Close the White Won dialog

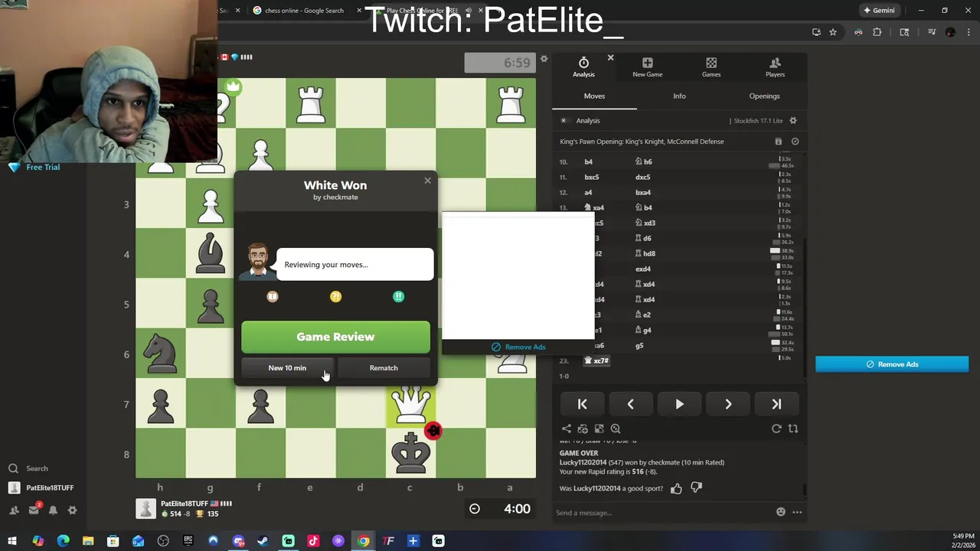pos(427,181)
